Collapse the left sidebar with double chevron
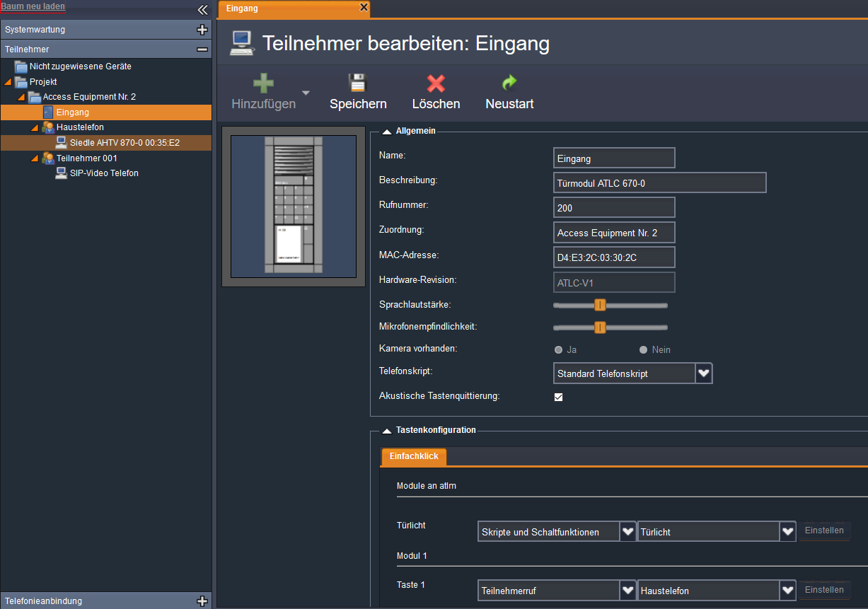This screenshot has height=609, width=868. click(x=202, y=9)
